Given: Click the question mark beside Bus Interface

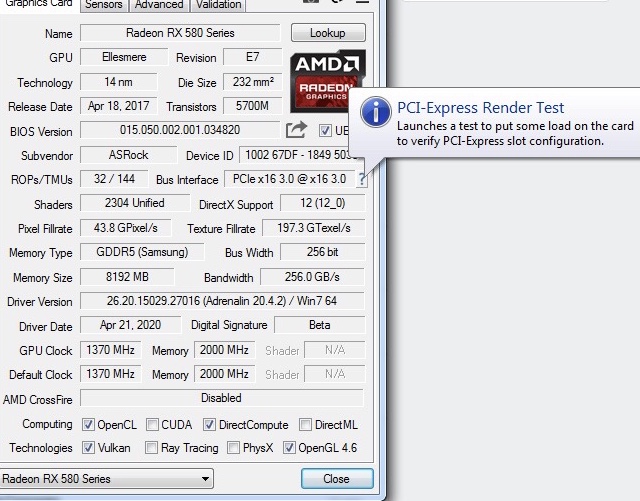Looking at the screenshot, I should click(362, 179).
